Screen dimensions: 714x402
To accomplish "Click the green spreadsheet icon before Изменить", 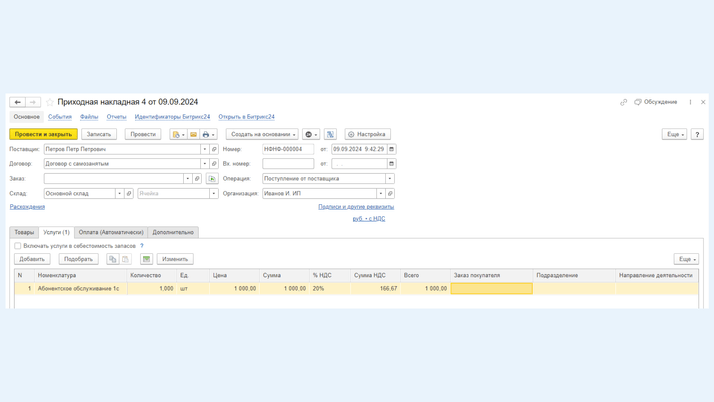I will 146,259.
